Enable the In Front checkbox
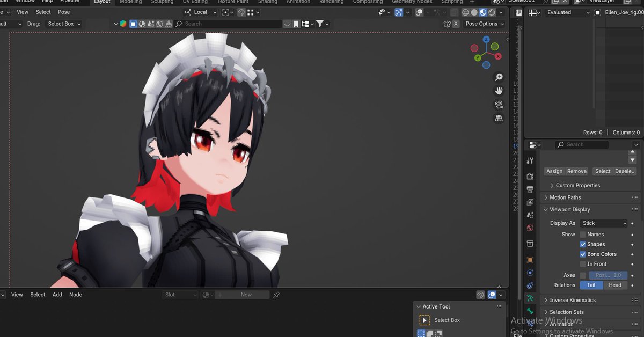The image size is (644, 337). tap(583, 264)
